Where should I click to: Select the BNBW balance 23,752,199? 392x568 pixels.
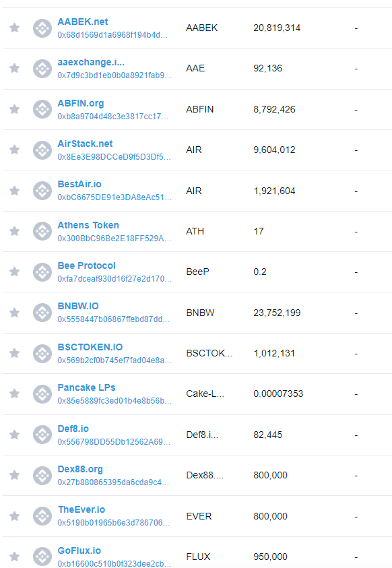coord(277,313)
